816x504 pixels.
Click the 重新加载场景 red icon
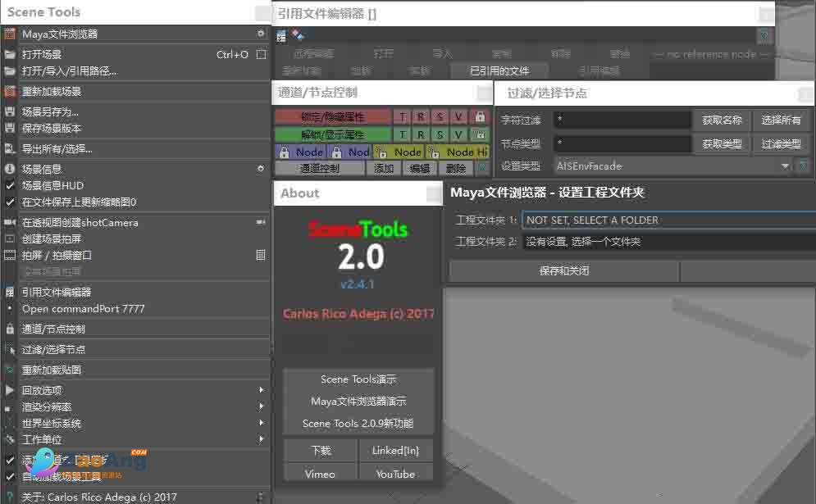pyautogui.click(x=10, y=92)
